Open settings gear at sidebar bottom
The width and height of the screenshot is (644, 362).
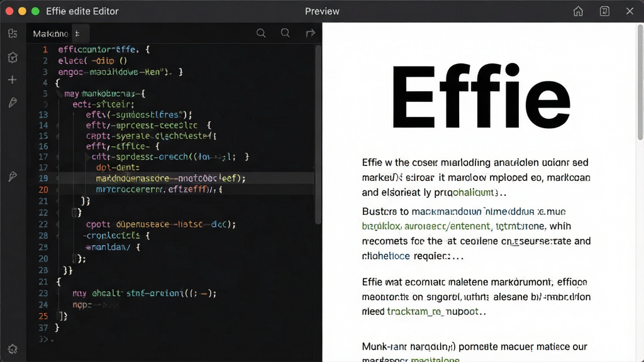coord(13,349)
